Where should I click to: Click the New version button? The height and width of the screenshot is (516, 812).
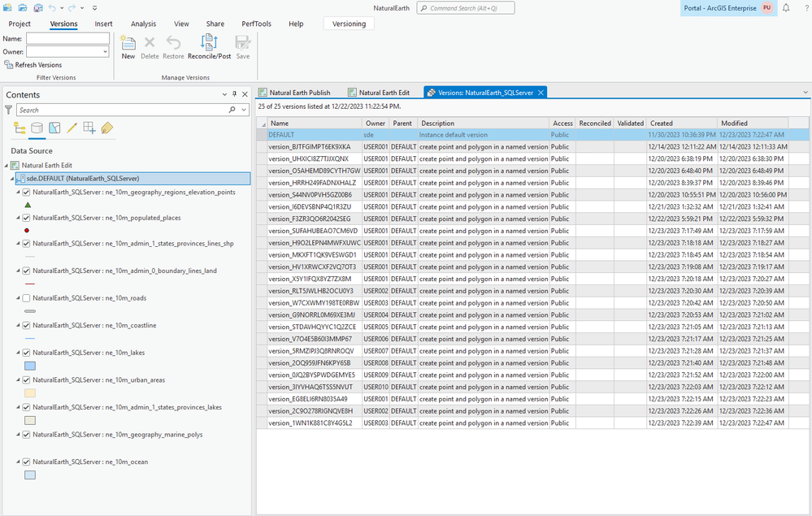coord(128,47)
